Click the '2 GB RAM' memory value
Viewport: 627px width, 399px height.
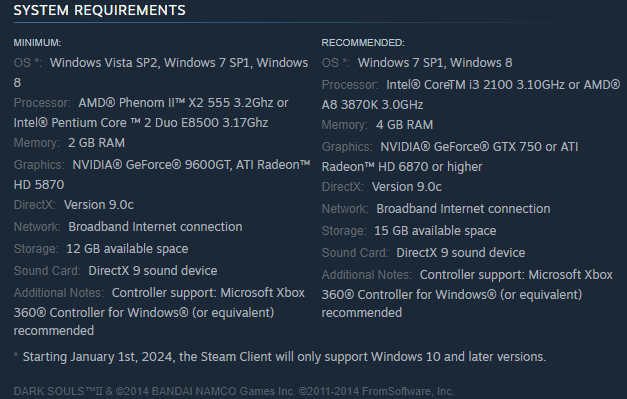[x=96, y=143]
